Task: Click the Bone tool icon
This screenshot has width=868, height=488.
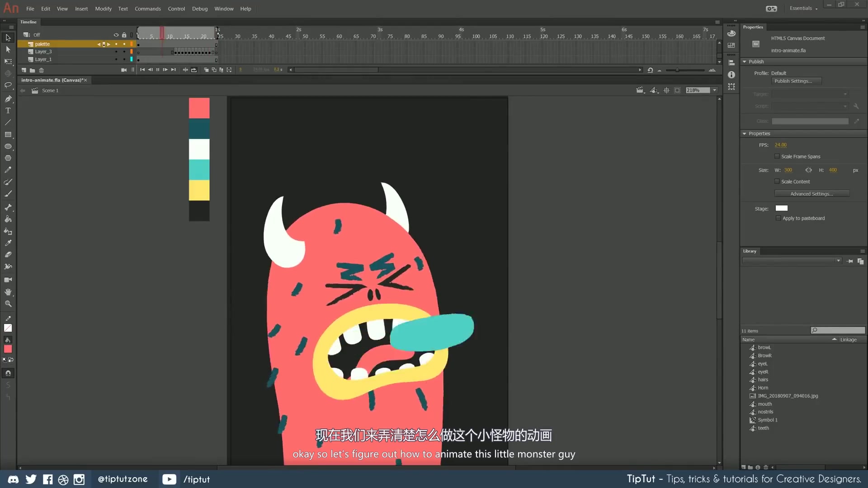Action: click(8, 207)
